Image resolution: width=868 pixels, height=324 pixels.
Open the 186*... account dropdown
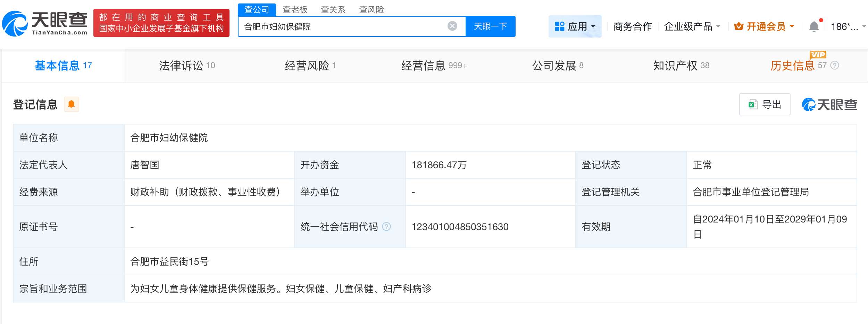pos(844,26)
